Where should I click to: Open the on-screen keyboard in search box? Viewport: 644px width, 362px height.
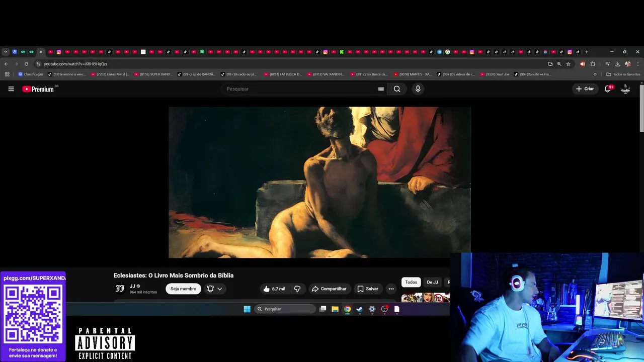(x=381, y=89)
